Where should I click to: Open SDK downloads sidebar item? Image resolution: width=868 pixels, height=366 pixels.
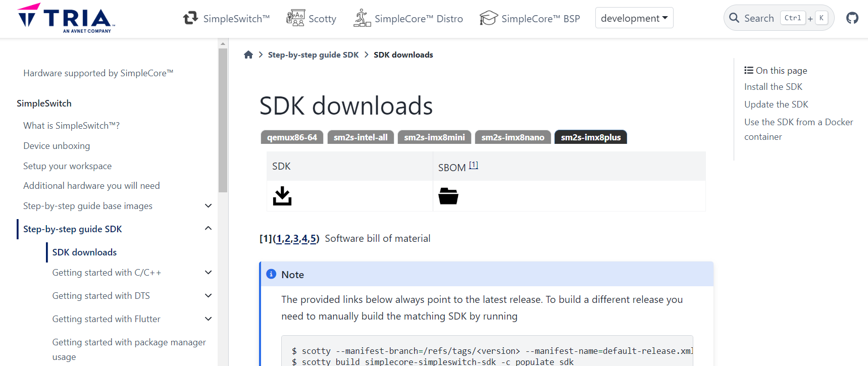pos(84,252)
